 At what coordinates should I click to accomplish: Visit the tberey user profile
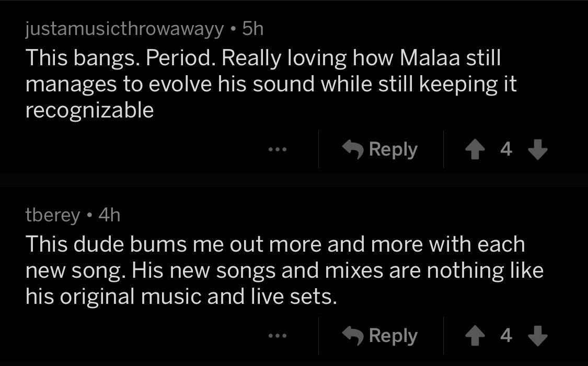click(x=53, y=215)
